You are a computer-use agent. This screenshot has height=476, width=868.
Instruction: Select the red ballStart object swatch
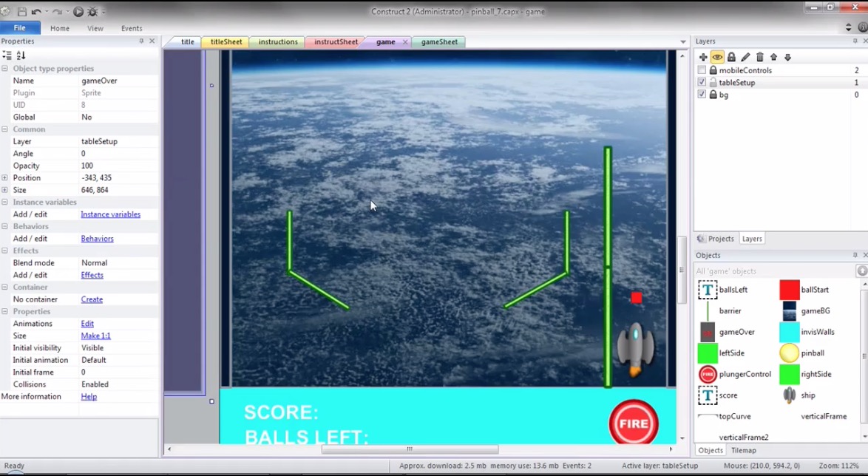coord(789,290)
